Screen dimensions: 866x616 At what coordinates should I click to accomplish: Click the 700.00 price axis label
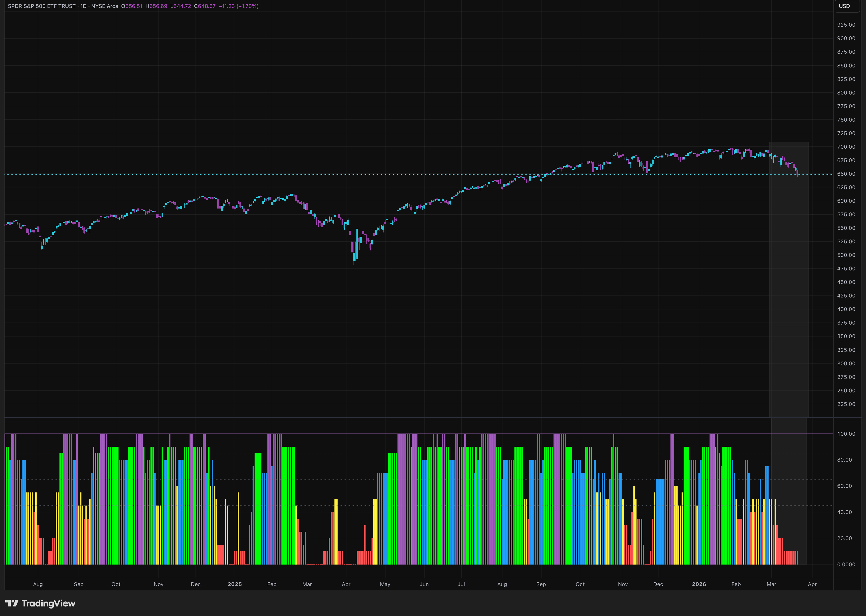(x=846, y=147)
